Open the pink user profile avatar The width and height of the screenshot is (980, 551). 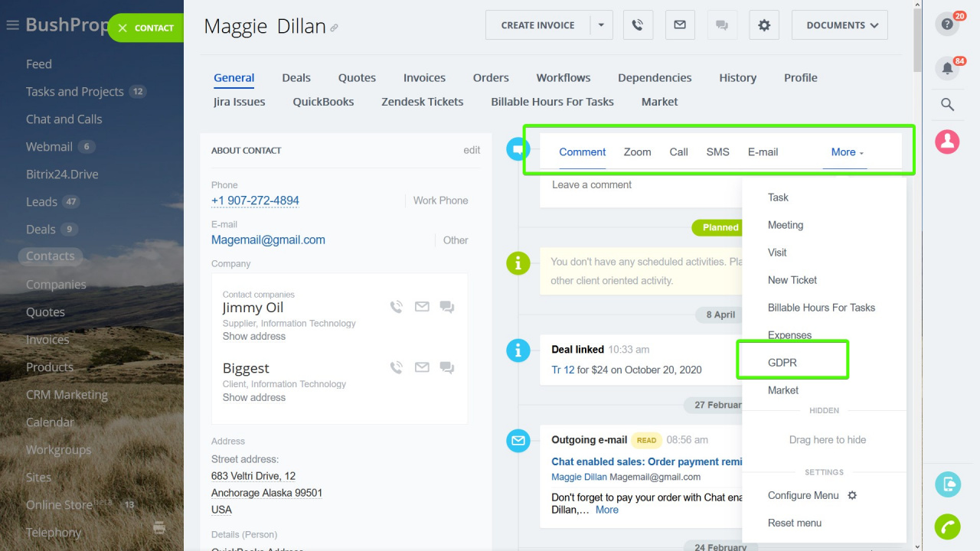pos(947,142)
